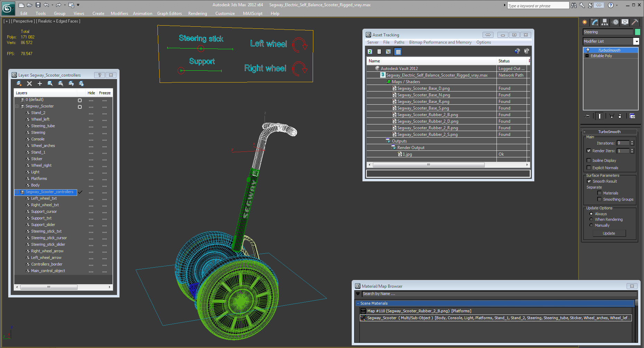Click the Steering object color swatch
This screenshot has width=644, height=348.
tap(637, 32)
